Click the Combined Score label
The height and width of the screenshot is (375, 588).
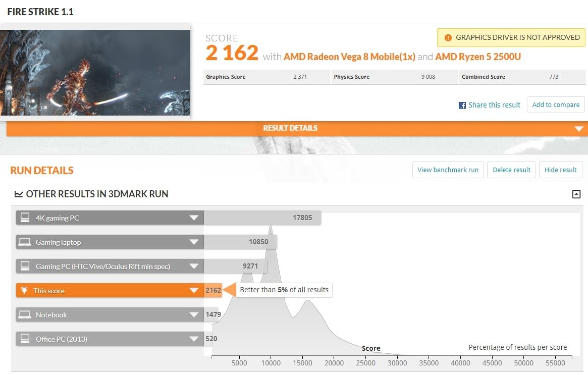click(x=484, y=77)
